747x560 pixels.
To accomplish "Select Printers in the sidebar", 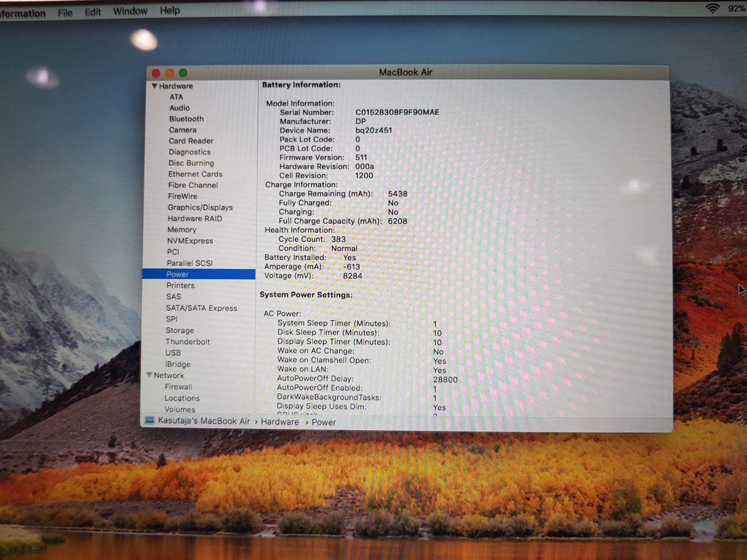I will click(x=180, y=285).
